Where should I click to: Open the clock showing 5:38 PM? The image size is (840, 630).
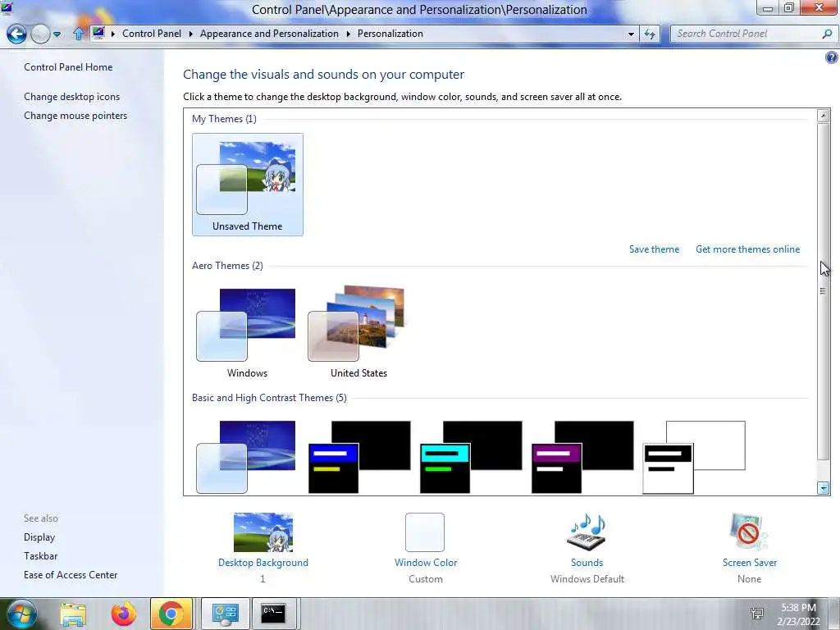tap(799, 614)
